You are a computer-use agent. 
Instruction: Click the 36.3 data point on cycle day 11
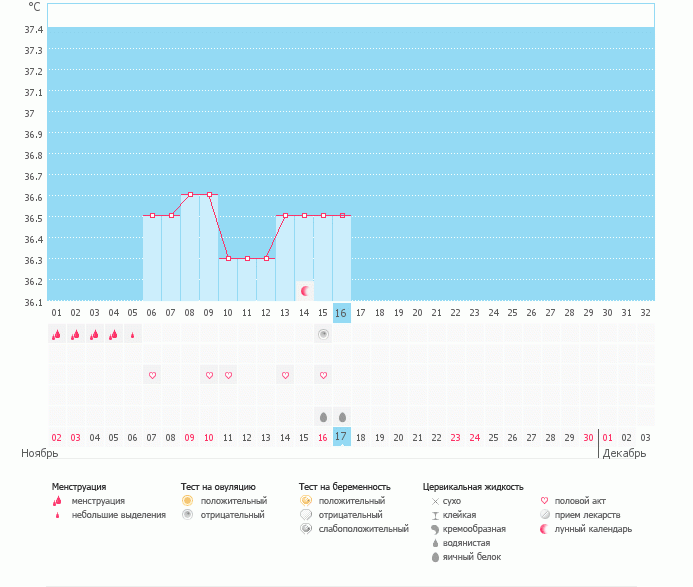[x=247, y=258]
